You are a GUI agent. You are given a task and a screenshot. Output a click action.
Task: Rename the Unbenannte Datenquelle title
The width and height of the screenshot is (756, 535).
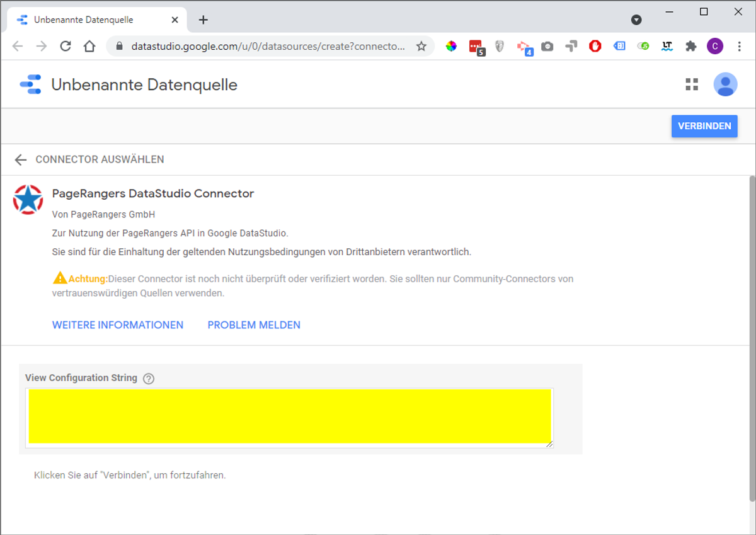(x=144, y=84)
